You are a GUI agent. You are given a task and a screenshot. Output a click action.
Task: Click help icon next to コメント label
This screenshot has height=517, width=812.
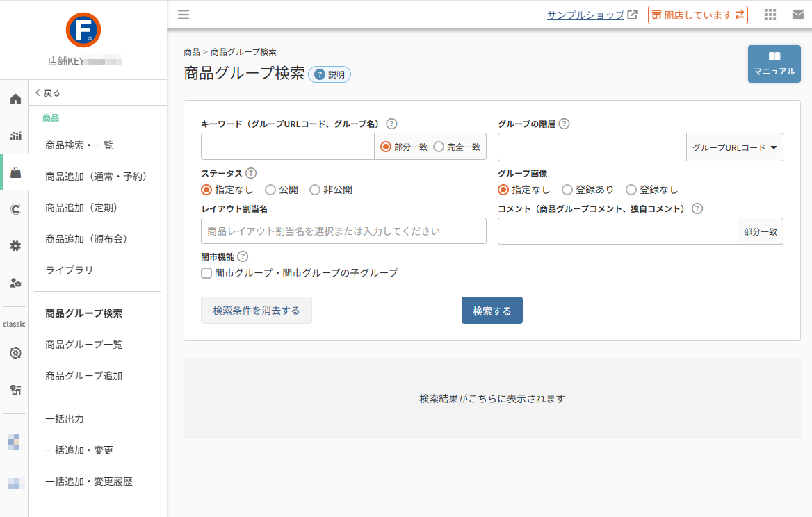click(x=697, y=208)
